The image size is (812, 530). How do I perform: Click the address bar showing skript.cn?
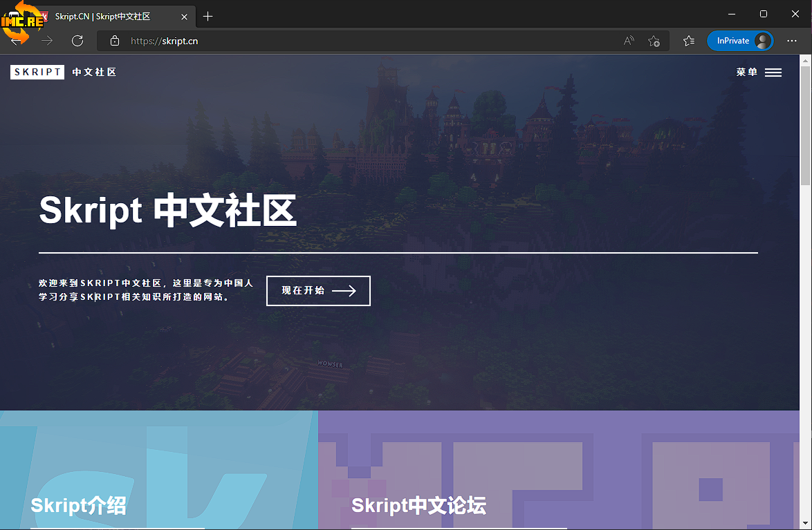pos(346,41)
